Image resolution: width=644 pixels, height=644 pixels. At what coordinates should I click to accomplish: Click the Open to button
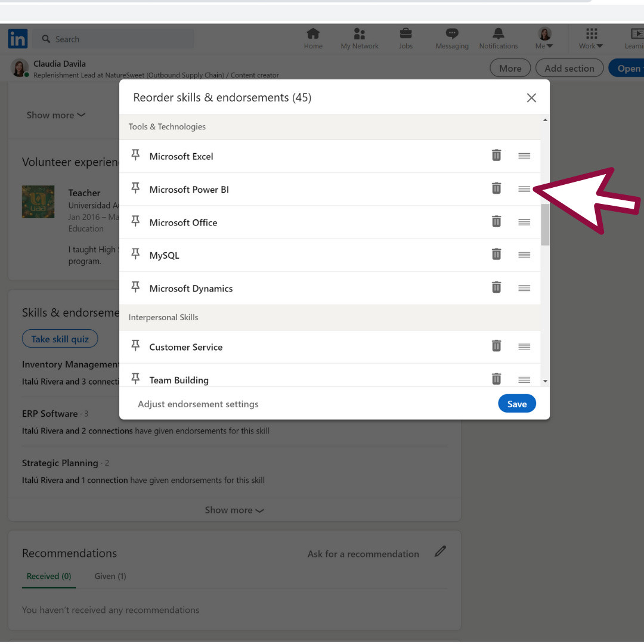[627, 68]
